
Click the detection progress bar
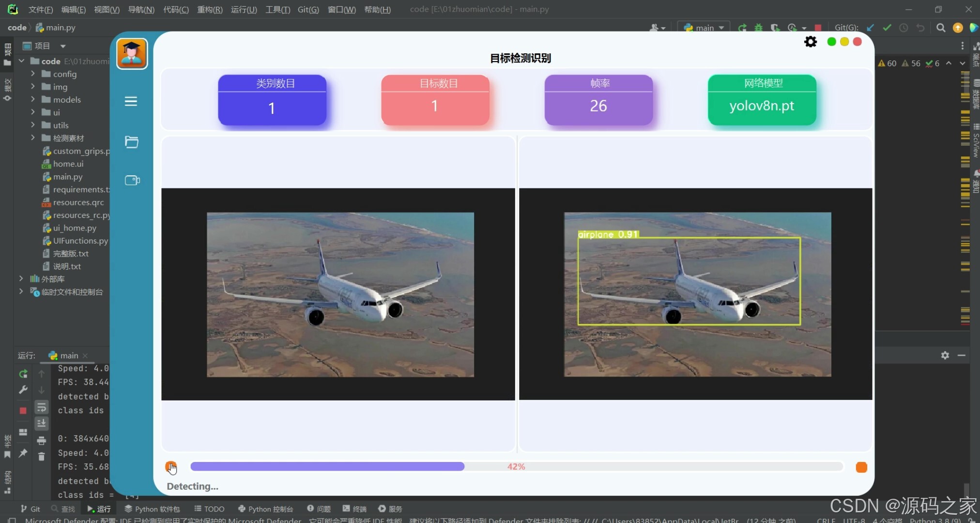click(x=516, y=466)
